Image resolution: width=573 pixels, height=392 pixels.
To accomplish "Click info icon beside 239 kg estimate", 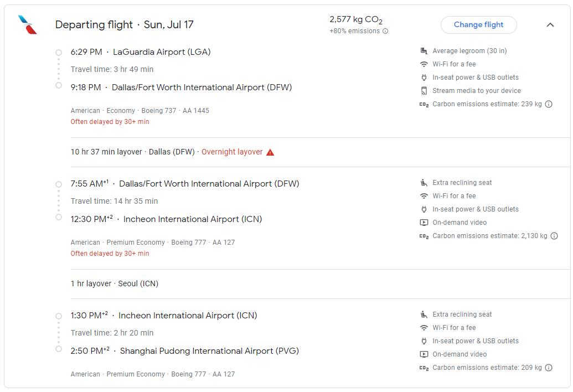I will click(x=549, y=104).
